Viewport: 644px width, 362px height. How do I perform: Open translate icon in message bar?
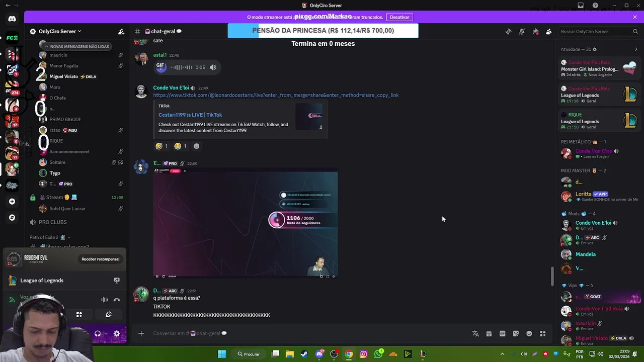tap(475, 333)
